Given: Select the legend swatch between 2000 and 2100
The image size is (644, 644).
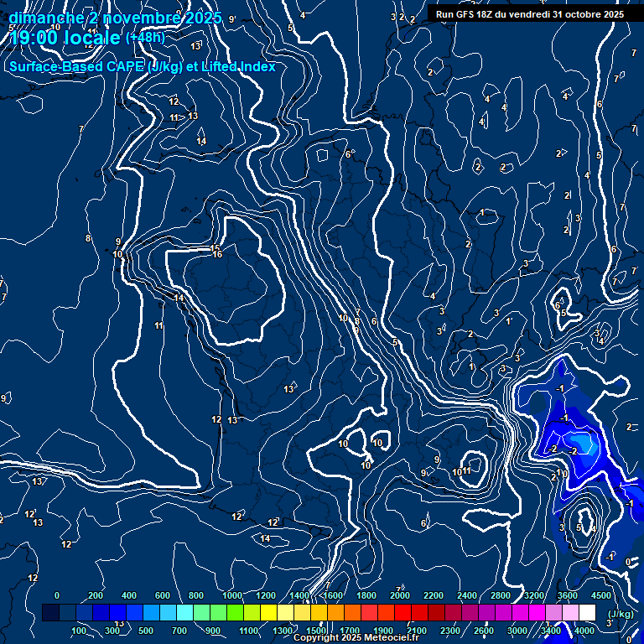Looking at the screenshot, I should point(402,612).
